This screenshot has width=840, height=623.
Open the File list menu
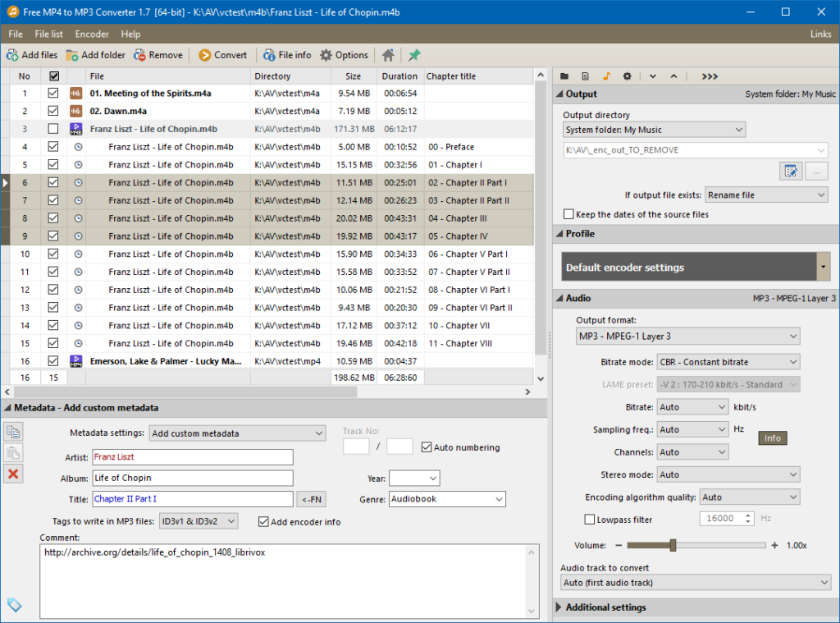click(48, 34)
